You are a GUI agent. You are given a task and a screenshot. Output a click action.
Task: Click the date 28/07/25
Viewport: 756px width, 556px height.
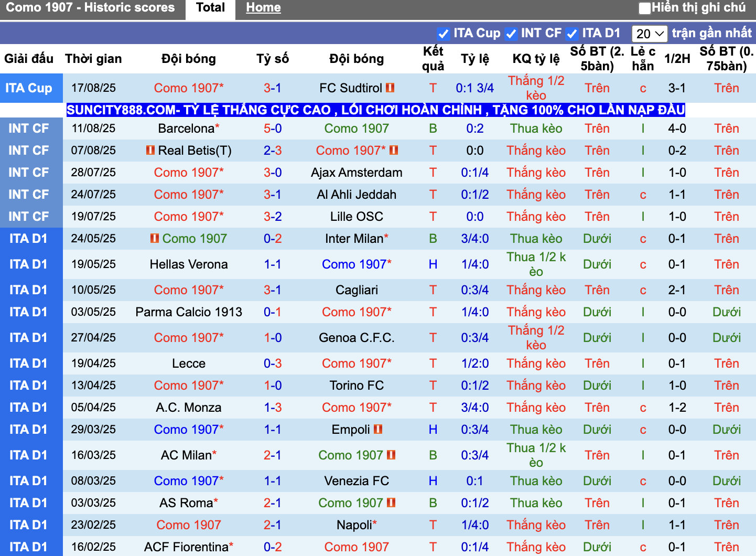tap(93, 173)
